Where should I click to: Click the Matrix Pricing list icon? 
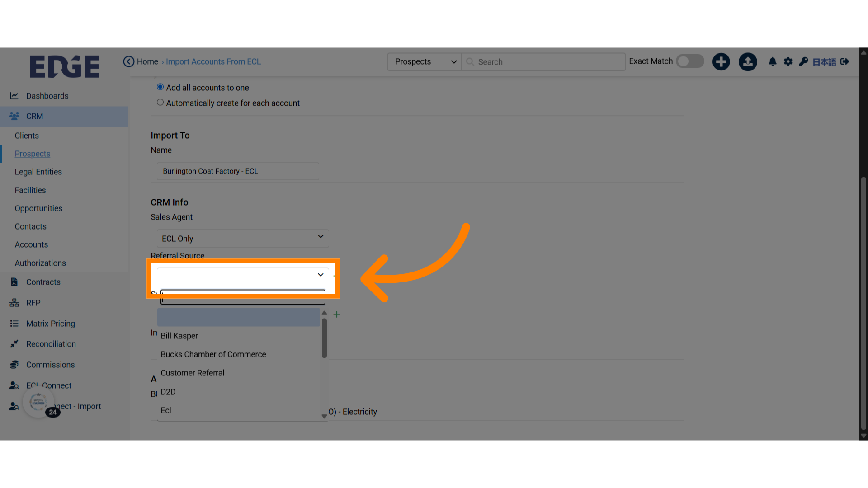tap(14, 324)
